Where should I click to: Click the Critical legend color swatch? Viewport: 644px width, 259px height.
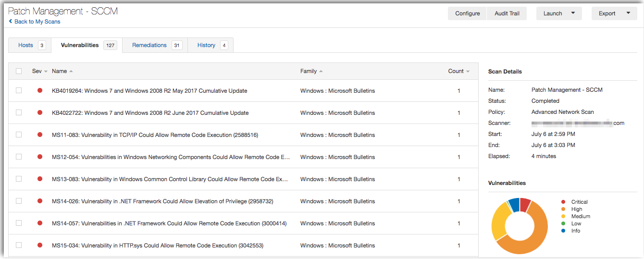(x=563, y=202)
